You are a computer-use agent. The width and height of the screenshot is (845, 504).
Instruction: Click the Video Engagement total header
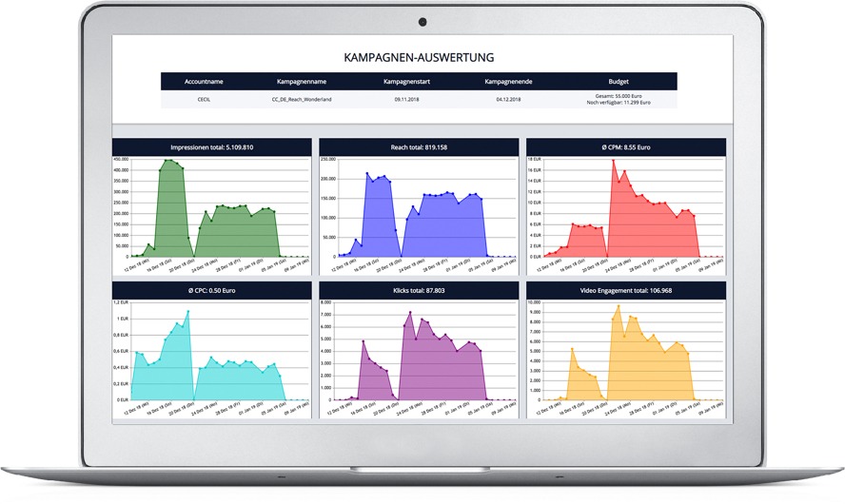point(625,290)
